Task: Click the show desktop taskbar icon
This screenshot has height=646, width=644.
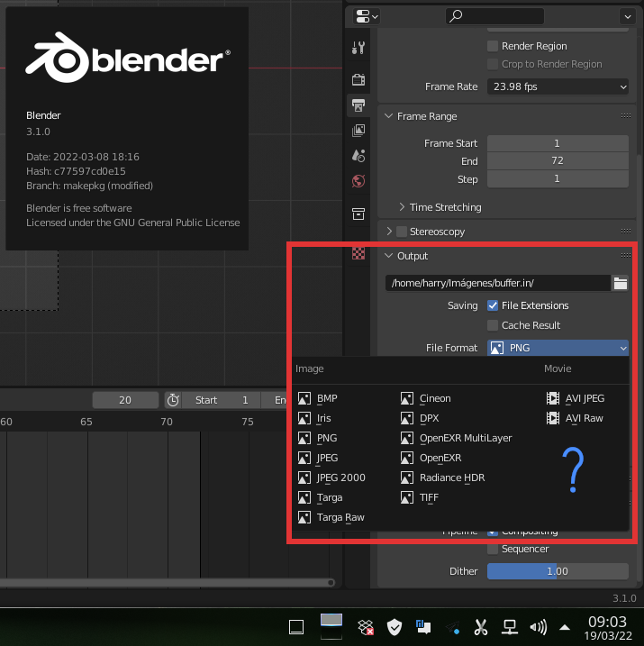Action: click(x=296, y=627)
